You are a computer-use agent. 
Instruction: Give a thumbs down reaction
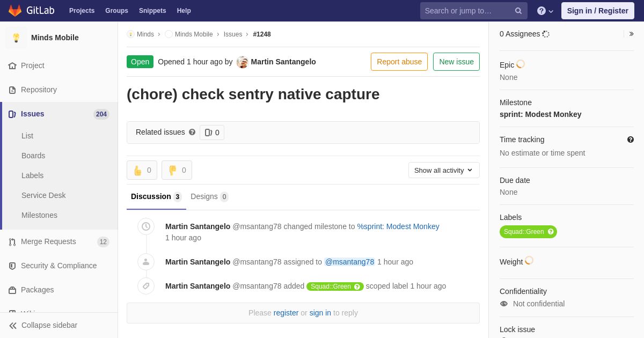coord(177,170)
